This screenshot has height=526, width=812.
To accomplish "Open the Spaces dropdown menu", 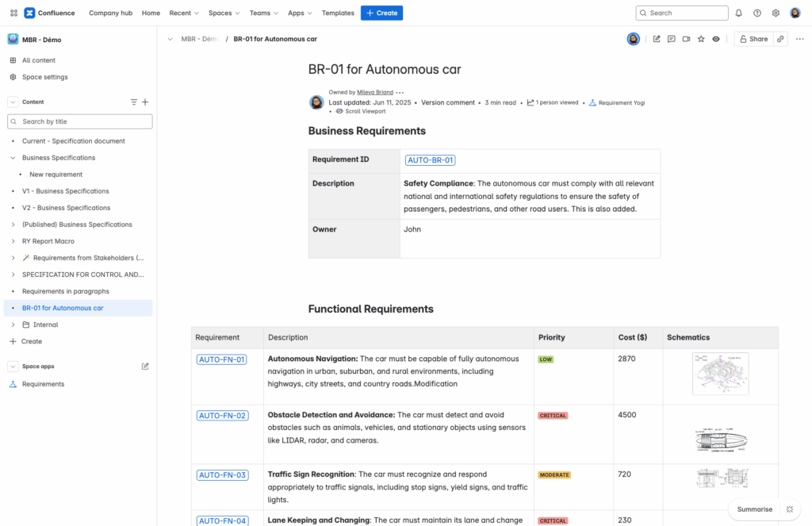I will pyautogui.click(x=221, y=13).
